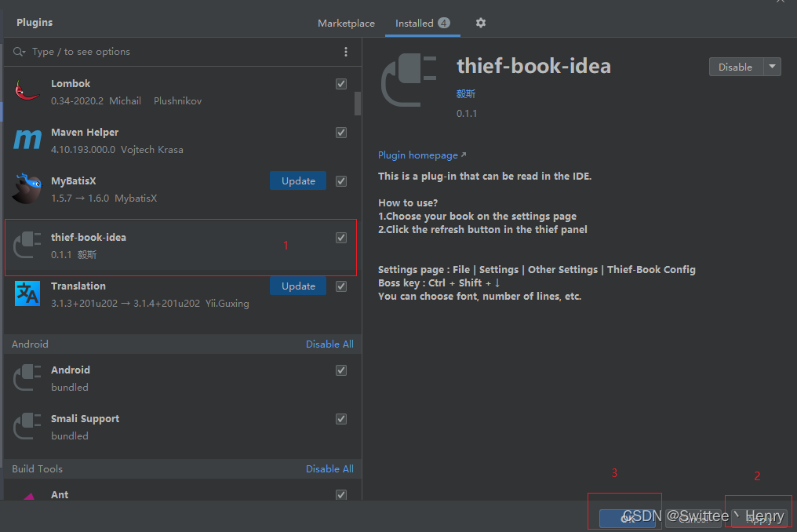Viewport: 797px width, 532px height.
Task: Click the Android bundled plugin icon
Action: coord(27,377)
